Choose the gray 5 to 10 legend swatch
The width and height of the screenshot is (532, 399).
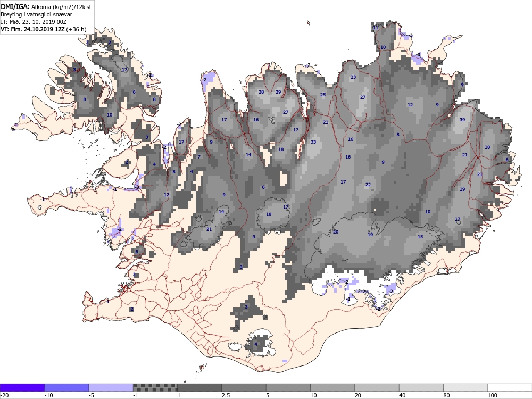(288, 387)
